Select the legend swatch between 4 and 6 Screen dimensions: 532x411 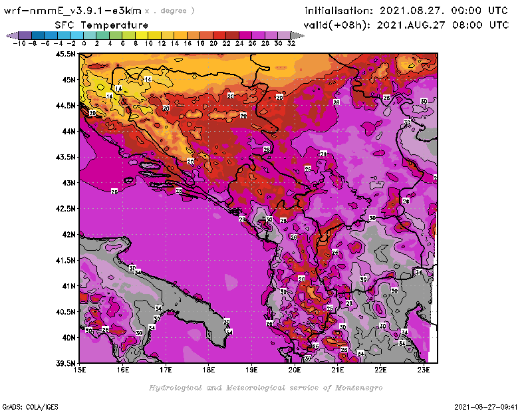(x=116, y=35)
